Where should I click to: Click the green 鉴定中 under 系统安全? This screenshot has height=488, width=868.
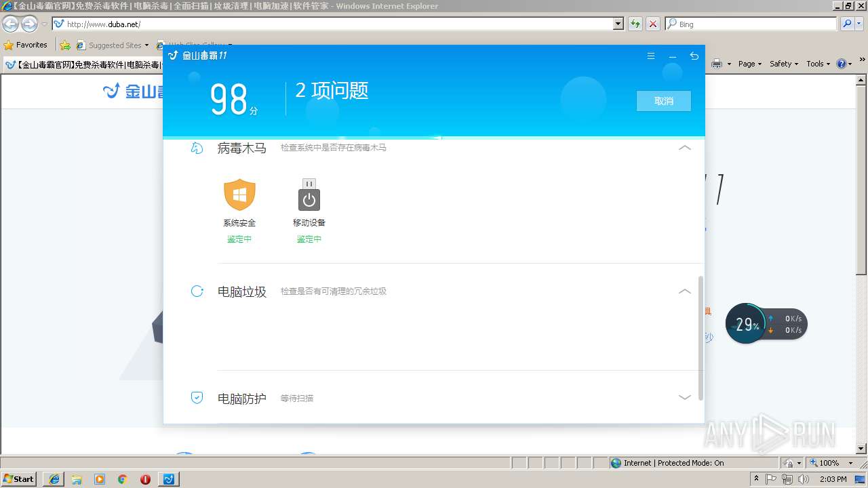click(x=239, y=239)
